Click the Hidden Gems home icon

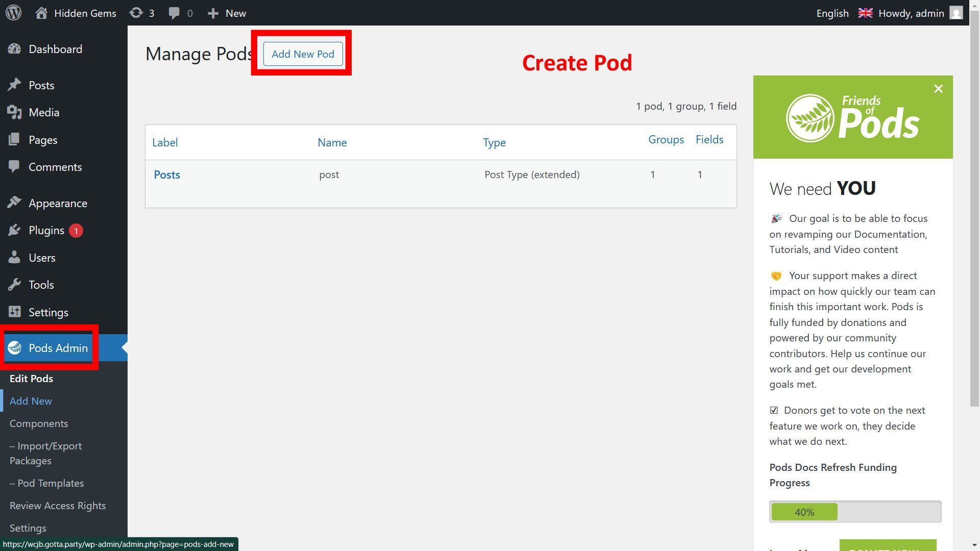(41, 13)
